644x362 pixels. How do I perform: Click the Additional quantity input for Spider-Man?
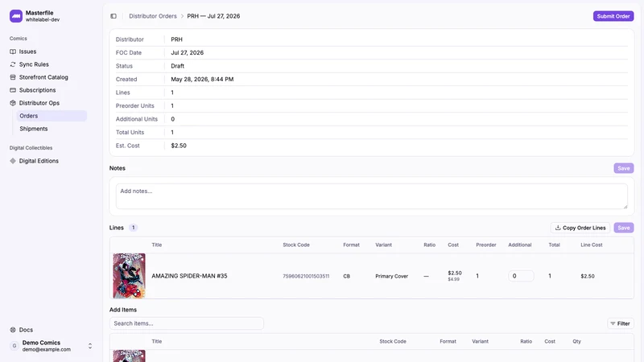pyautogui.click(x=521, y=276)
